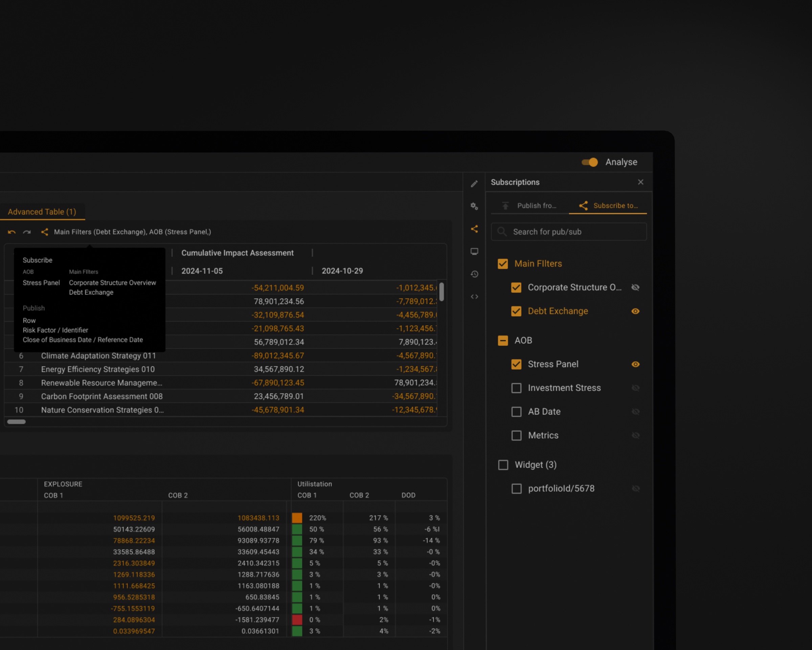812x650 pixels.
Task: Uncheck Corporate Structure O... checkbox
Action: [516, 287]
